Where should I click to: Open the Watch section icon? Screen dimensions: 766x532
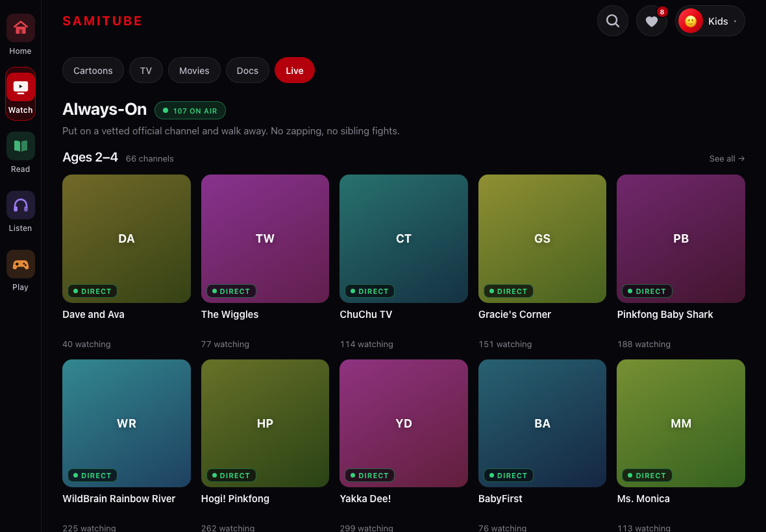pos(20,87)
